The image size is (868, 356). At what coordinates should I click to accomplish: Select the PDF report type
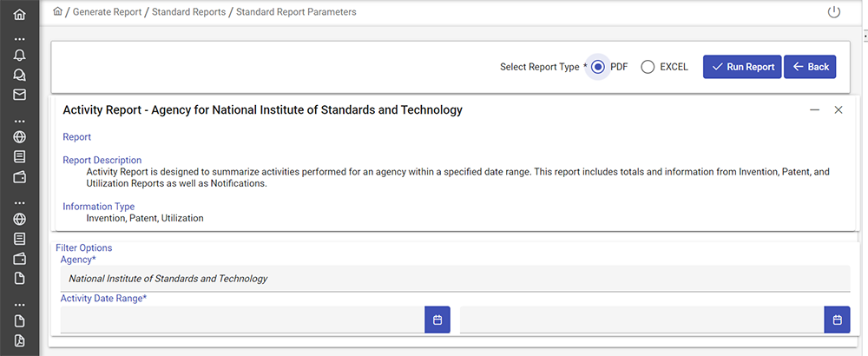click(x=598, y=67)
